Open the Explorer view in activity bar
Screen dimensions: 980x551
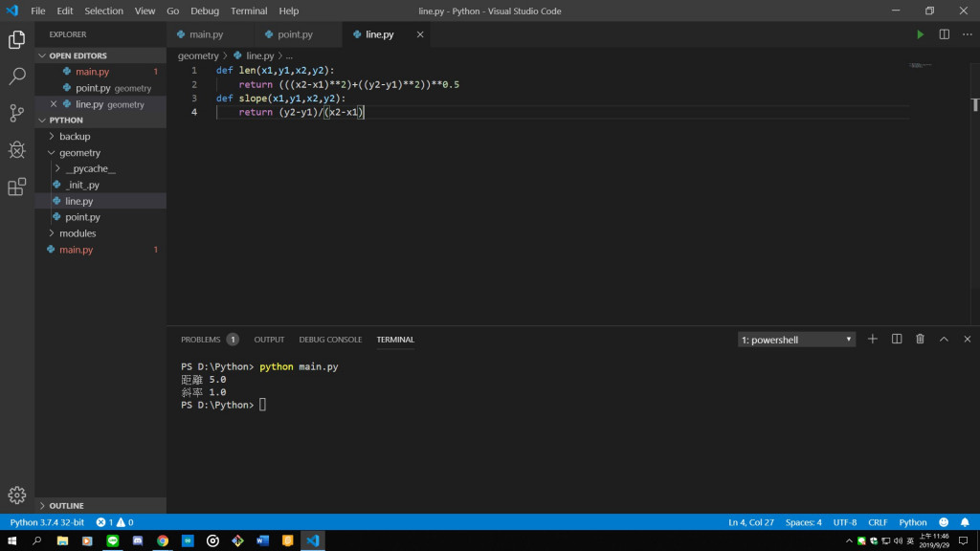click(x=17, y=40)
